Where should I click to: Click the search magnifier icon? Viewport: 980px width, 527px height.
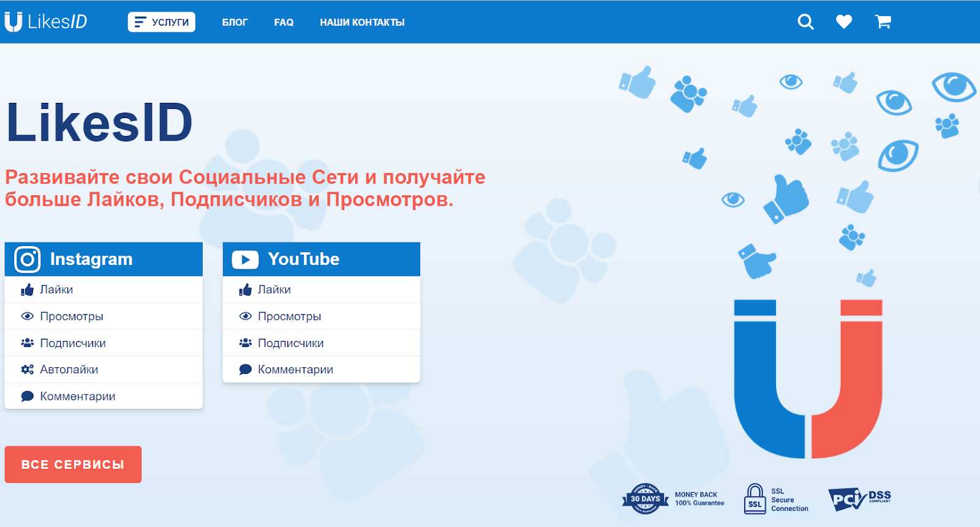(x=805, y=22)
